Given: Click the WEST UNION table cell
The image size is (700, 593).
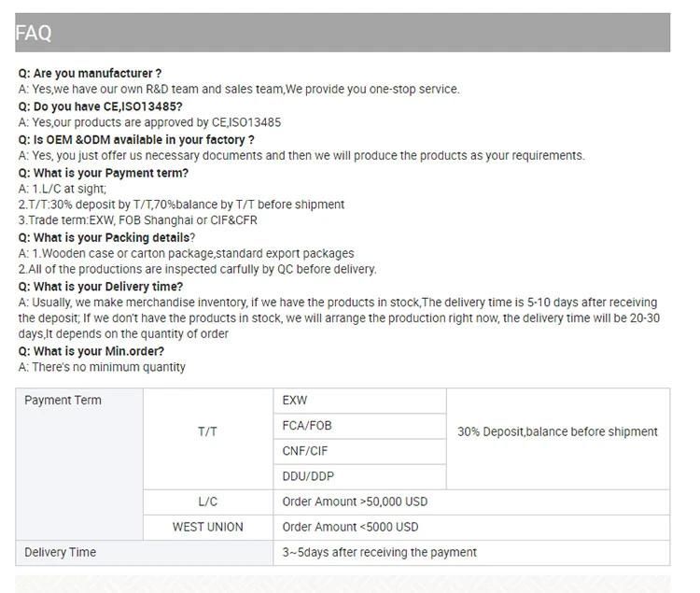Looking at the screenshot, I should click(x=208, y=528).
